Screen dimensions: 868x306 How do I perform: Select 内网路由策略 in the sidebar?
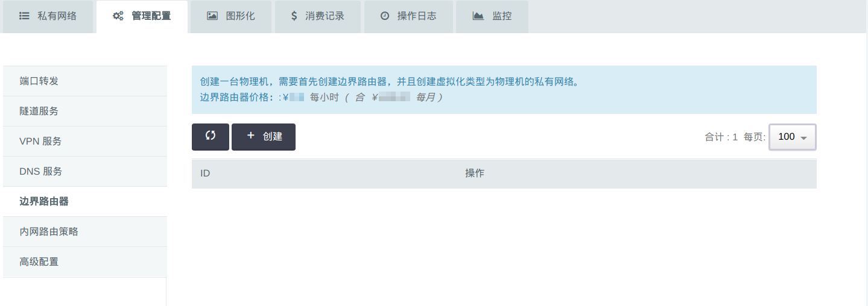coord(84,232)
